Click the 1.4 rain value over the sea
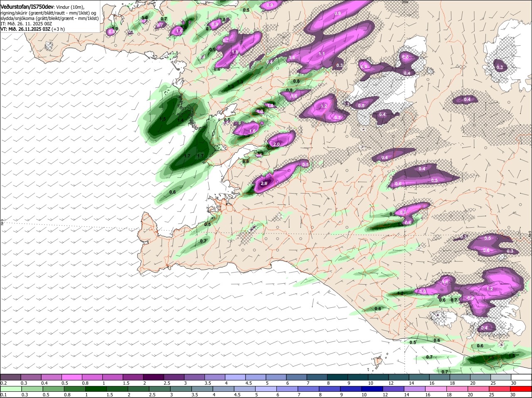Screen dimensions: 532x398 point(180,120)
